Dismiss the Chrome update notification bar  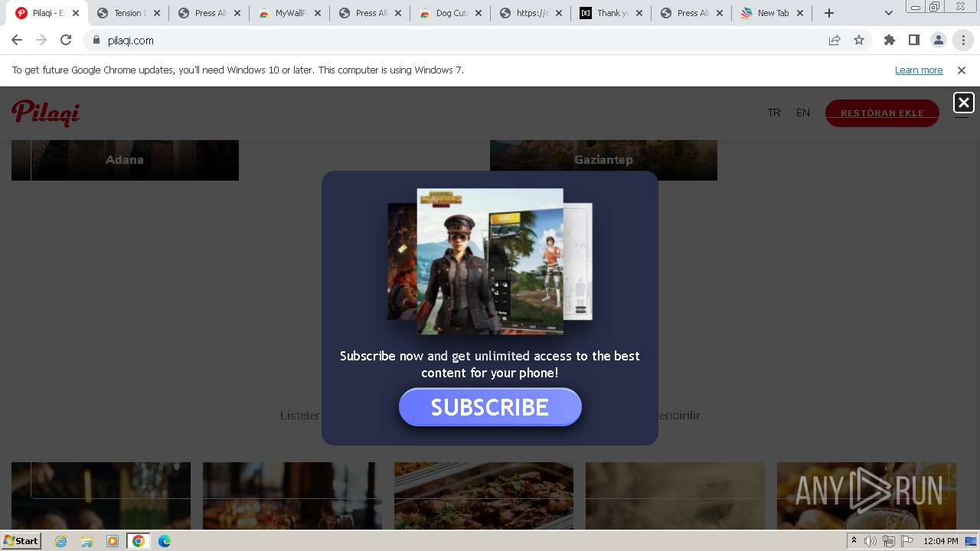pos(962,70)
